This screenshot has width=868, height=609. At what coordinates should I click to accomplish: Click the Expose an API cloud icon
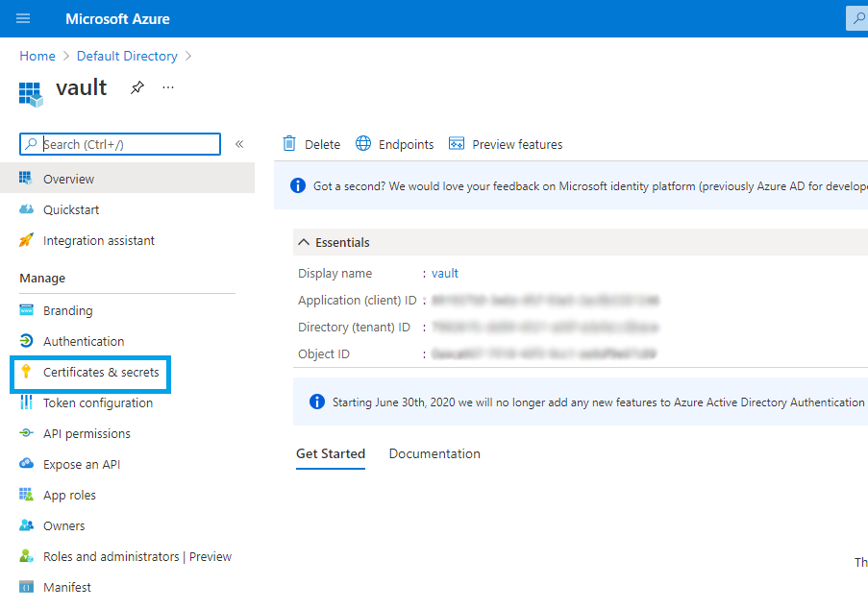click(26, 464)
